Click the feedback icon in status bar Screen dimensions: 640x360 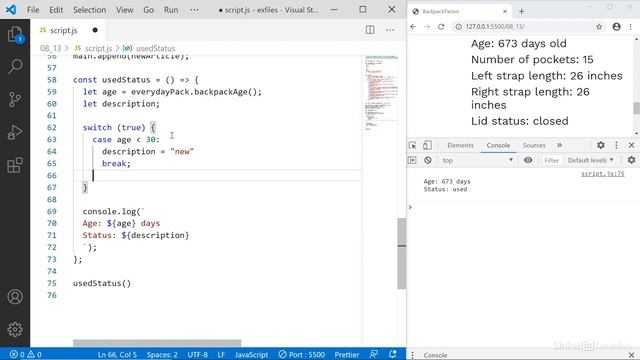(x=373, y=354)
